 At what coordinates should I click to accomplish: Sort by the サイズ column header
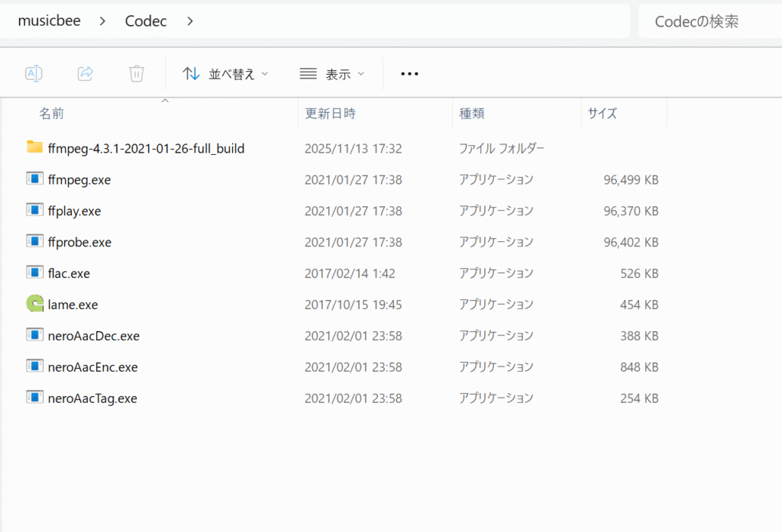(x=602, y=114)
